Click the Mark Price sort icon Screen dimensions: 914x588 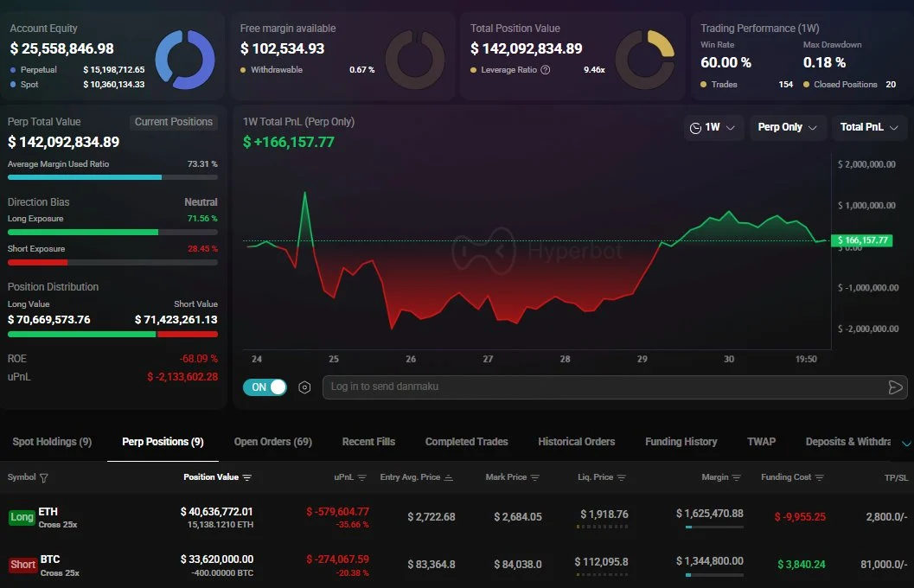tap(535, 478)
